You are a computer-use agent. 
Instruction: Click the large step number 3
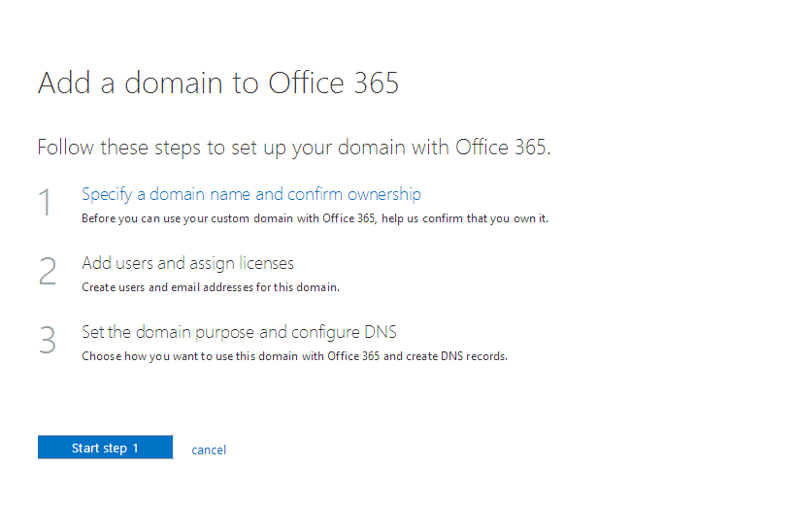[x=48, y=340]
